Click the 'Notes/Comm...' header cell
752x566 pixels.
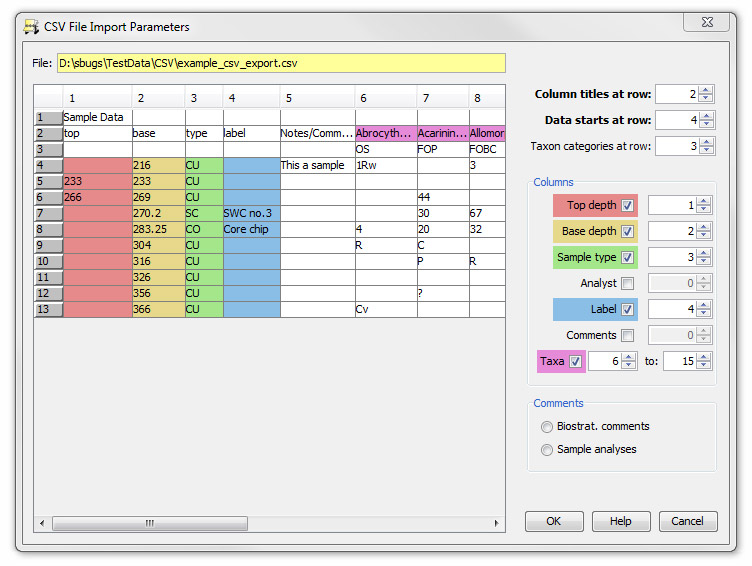pos(317,133)
